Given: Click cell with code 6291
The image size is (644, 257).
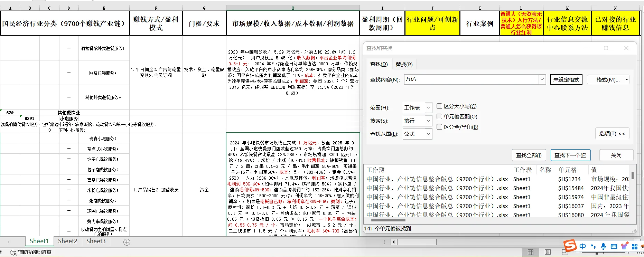Looking at the screenshot, I should [29, 118].
